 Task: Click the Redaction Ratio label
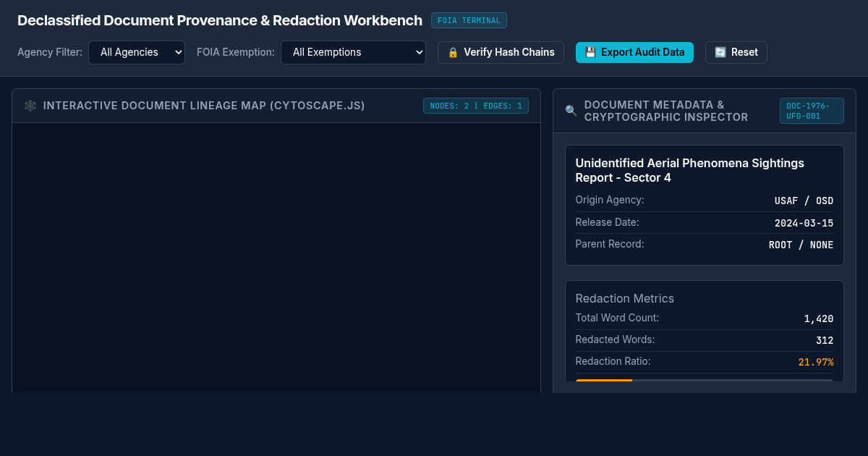point(613,361)
